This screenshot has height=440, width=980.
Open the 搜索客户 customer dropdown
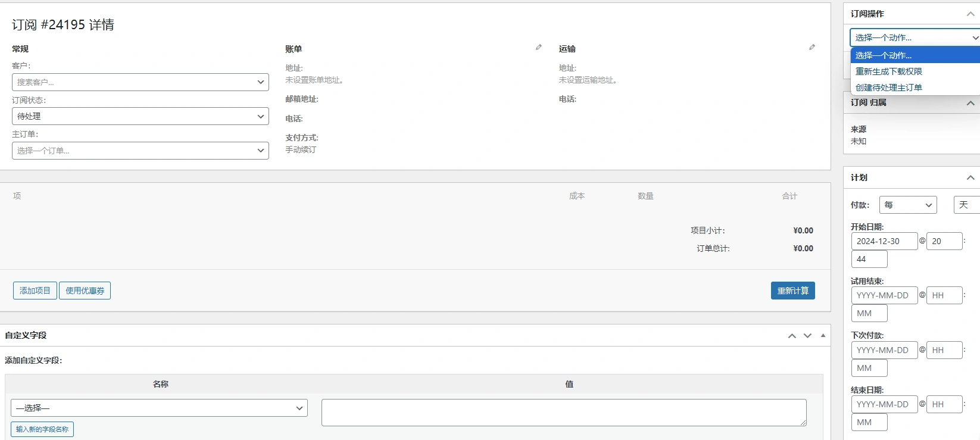pos(141,82)
